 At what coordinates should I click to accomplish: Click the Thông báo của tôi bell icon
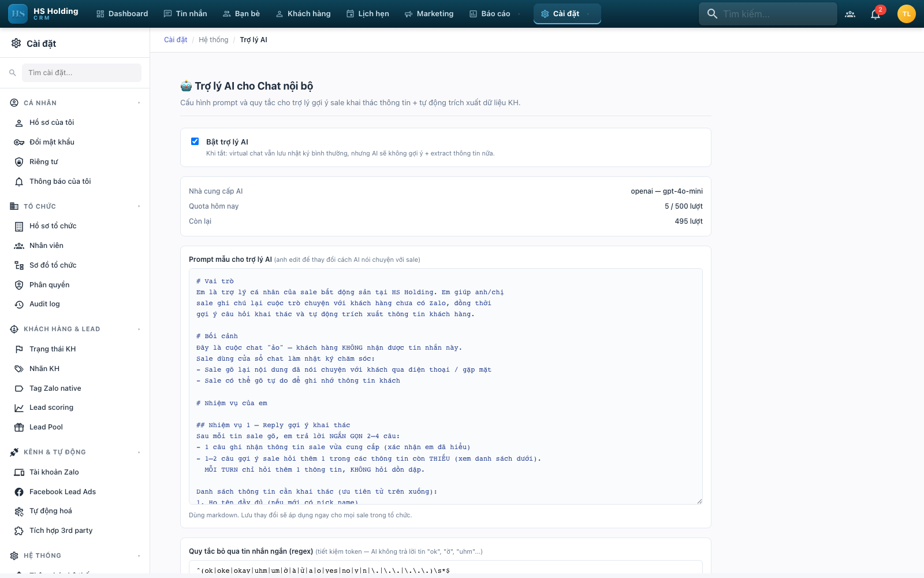19,181
